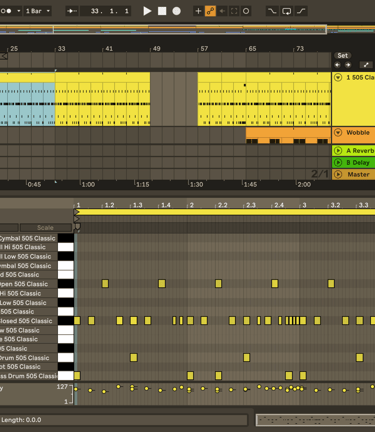
Task: Unfold the Wobble track
Action: pos(338,132)
